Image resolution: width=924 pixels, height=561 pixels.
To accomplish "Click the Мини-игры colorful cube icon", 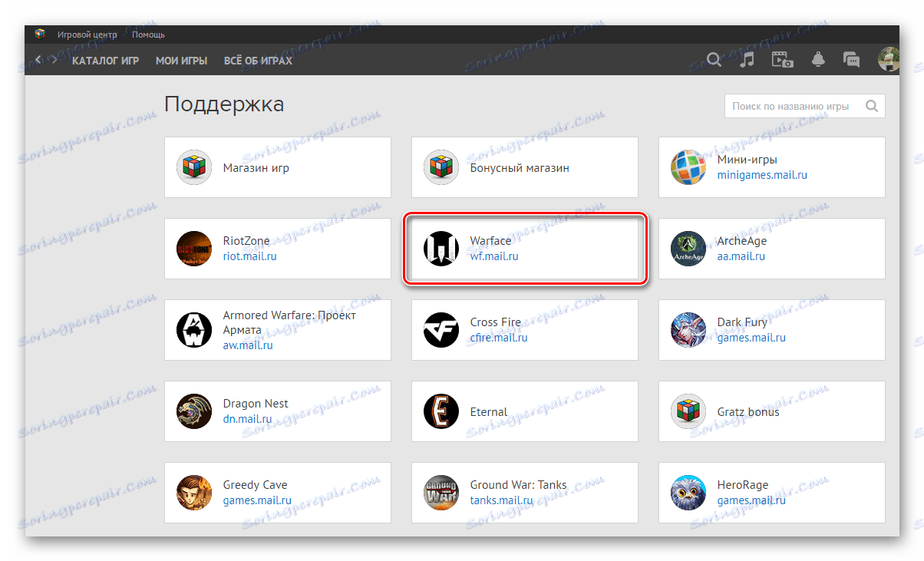I will tap(688, 167).
